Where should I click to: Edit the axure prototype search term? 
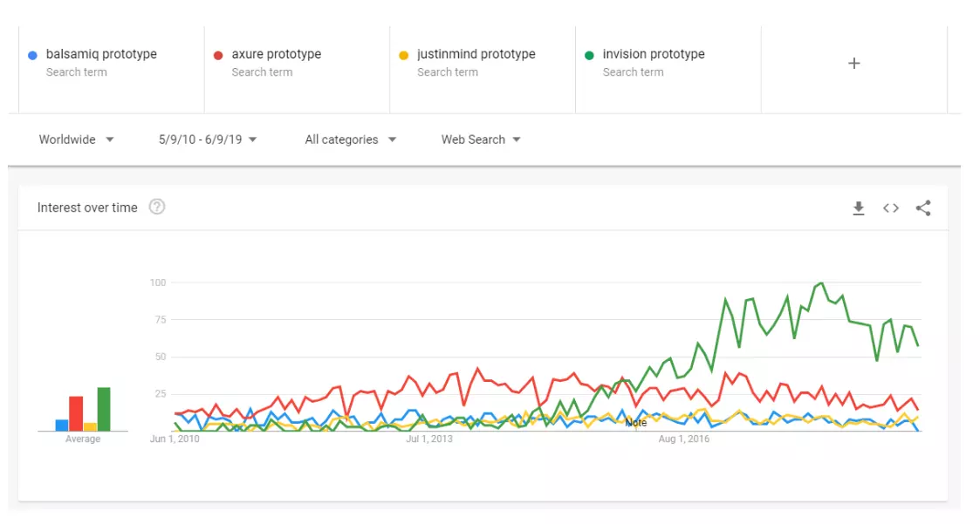click(x=277, y=54)
